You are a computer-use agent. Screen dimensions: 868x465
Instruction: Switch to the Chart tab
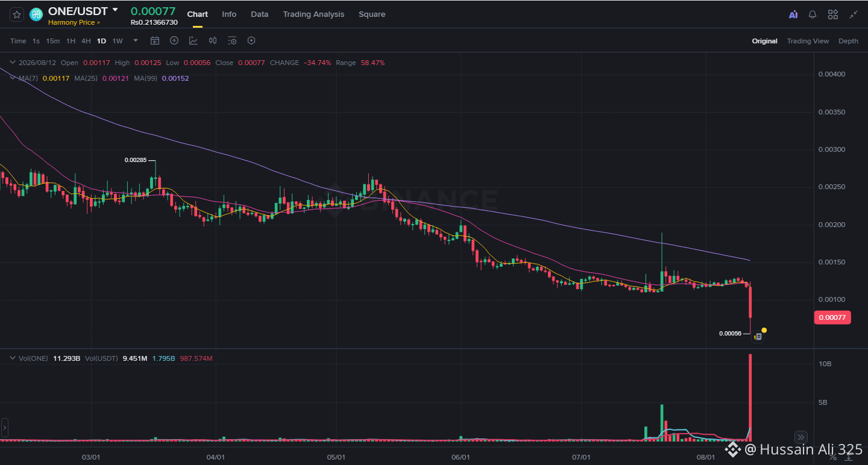(197, 14)
